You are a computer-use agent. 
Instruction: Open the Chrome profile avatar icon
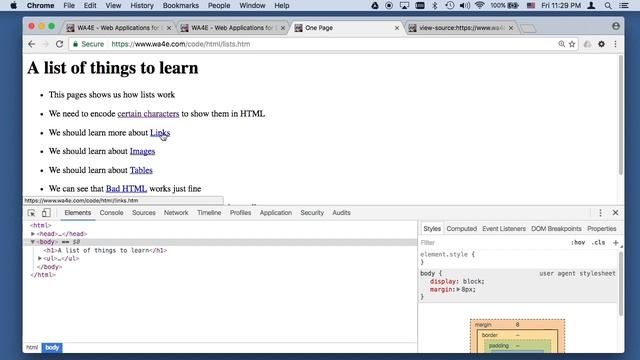pyautogui.click(x=616, y=26)
